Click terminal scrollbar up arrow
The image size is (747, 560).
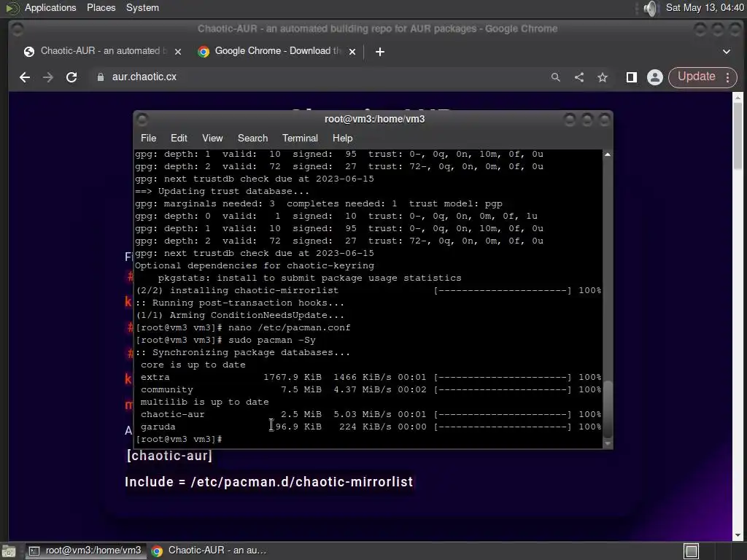(608, 155)
